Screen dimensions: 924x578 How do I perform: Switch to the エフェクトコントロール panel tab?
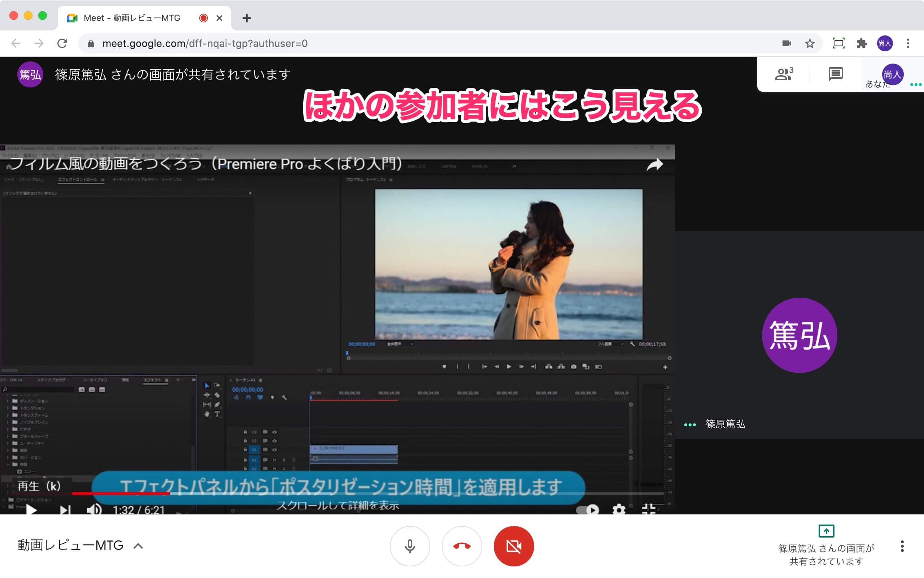pyautogui.click(x=78, y=180)
